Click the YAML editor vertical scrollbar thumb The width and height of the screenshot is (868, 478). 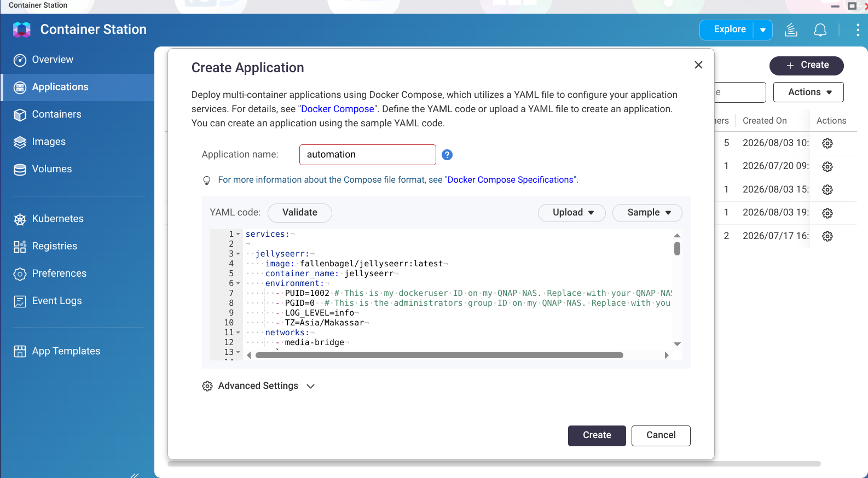click(677, 249)
